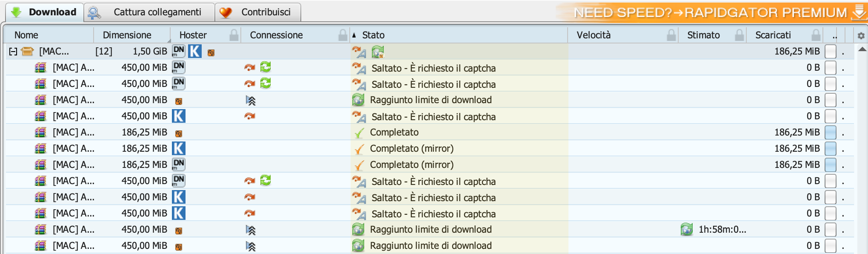Viewport: 868px width, 254px height.
Task: Click the package box icon beside [MAC...
Action: [x=27, y=52]
